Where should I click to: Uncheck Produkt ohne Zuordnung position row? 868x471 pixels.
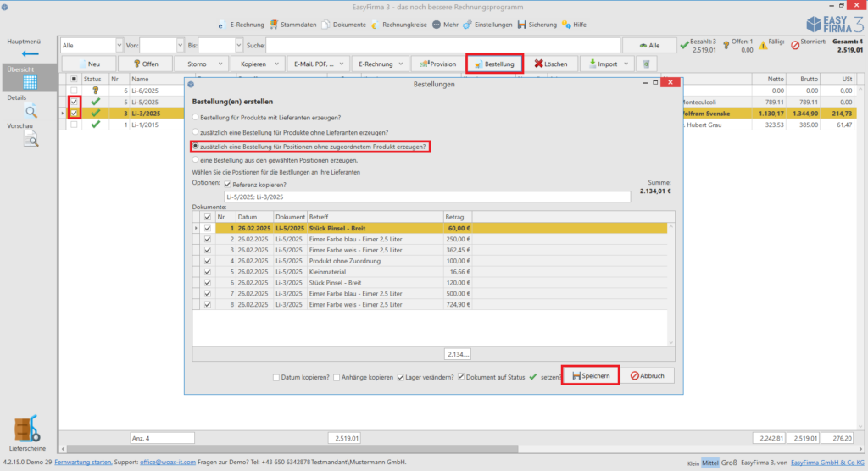click(208, 261)
